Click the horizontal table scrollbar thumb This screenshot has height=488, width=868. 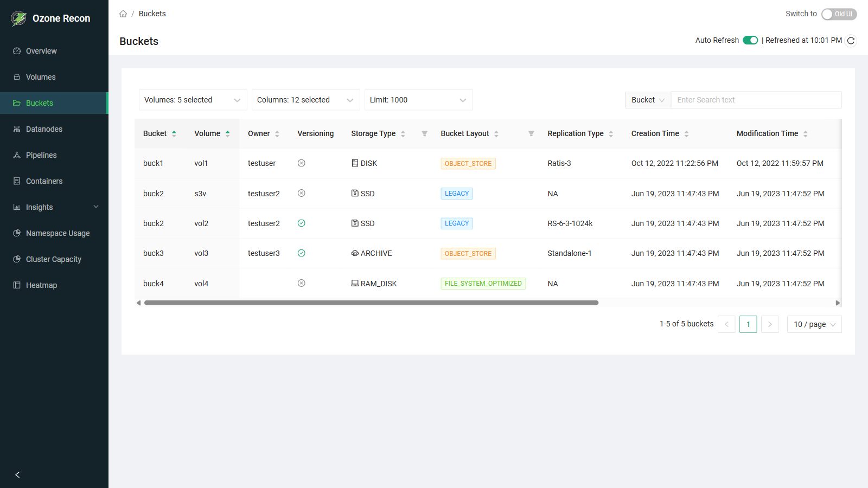(x=371, y=303)
